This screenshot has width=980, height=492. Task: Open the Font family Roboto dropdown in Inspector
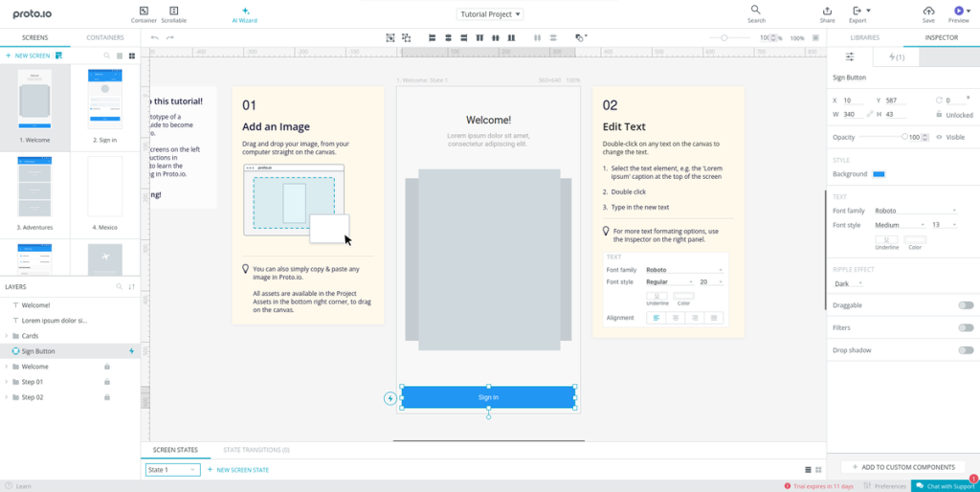[x=915, y=211]
